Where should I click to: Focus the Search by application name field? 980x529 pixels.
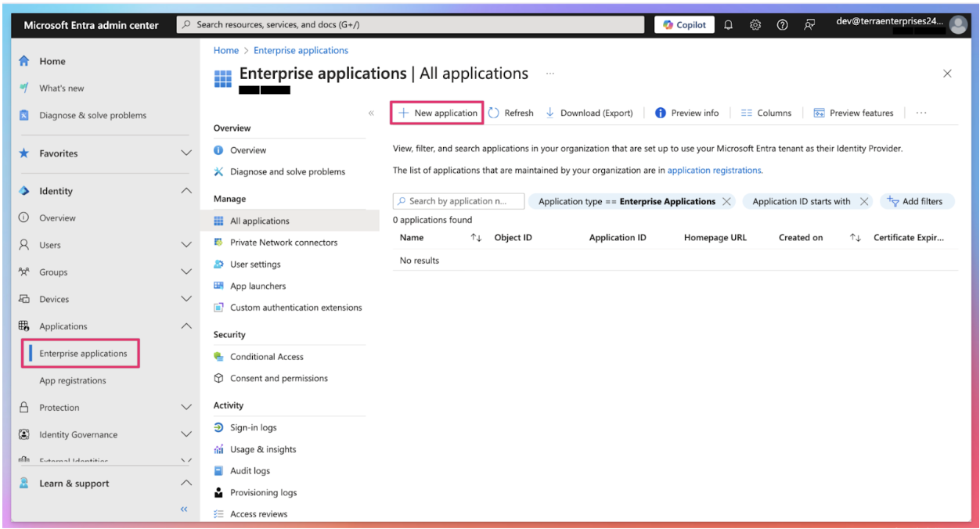pyautogui.click(x=459, y=201)
